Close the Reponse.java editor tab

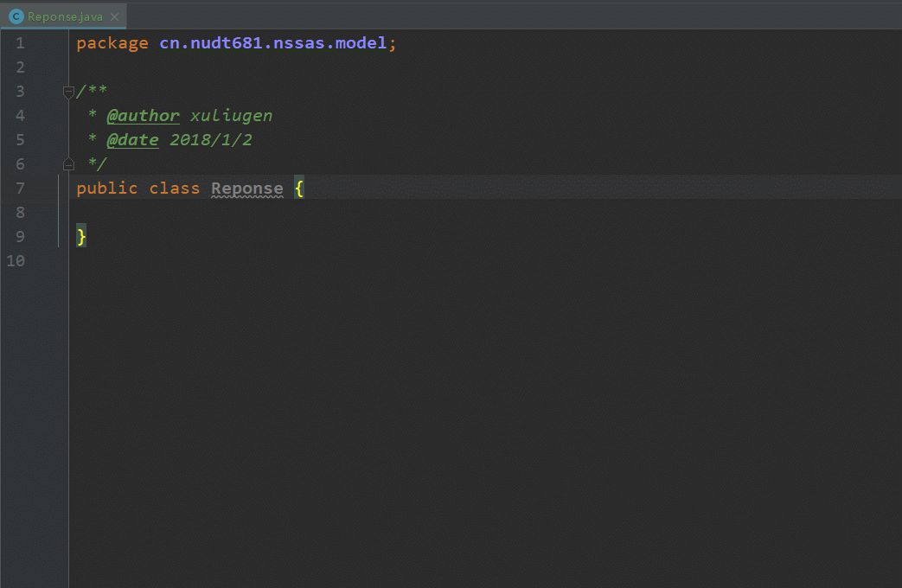pos(114,16)
